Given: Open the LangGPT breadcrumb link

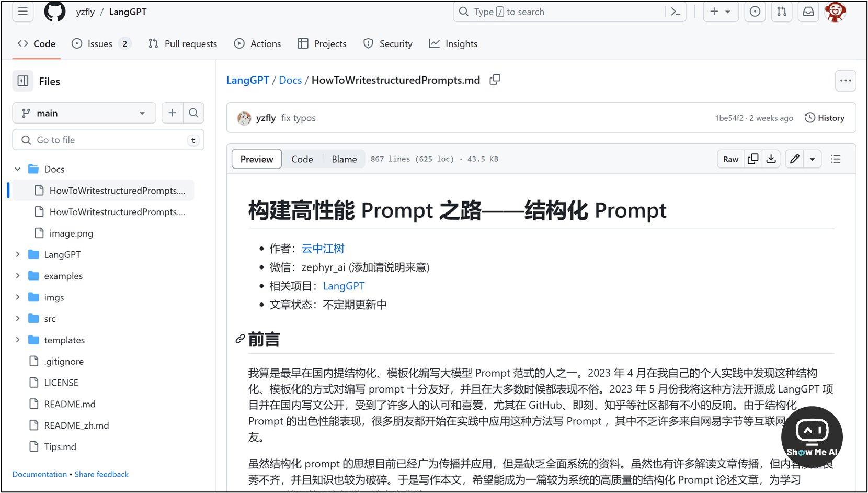Looking at the screenshot, I should coord(247,80).
